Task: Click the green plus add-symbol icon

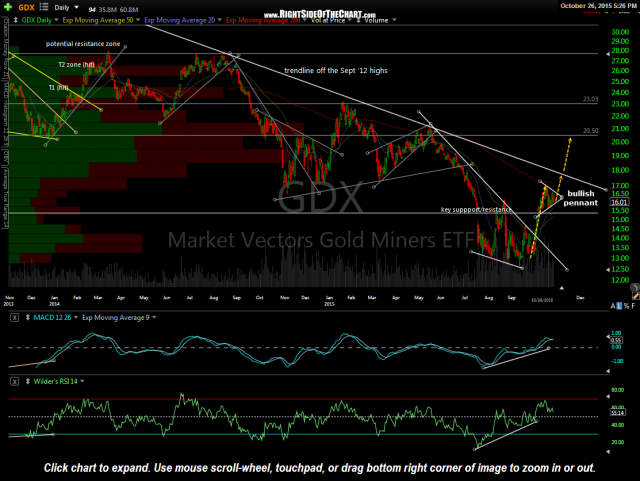Action: [x=8, y=7]
